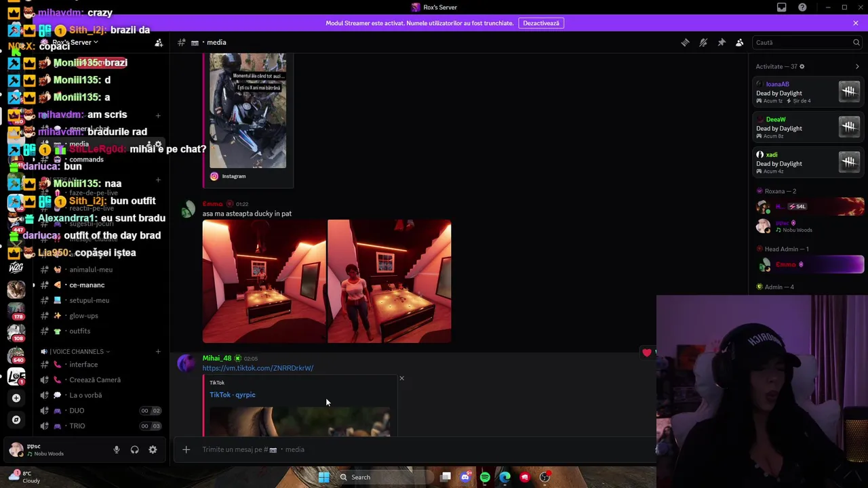Click the Add a Server plus button
868x488 pixels.
[16, 398]
